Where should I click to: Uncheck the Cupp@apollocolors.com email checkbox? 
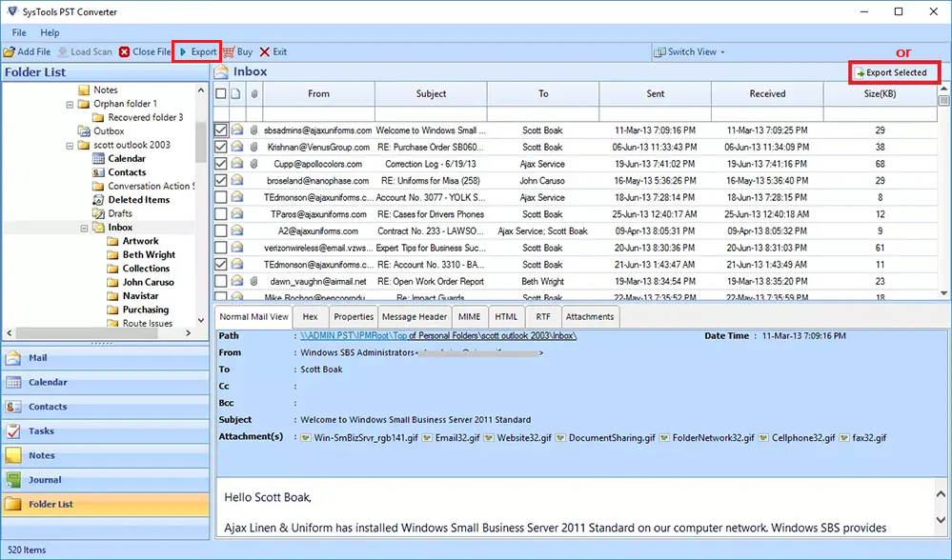(221, 164)
